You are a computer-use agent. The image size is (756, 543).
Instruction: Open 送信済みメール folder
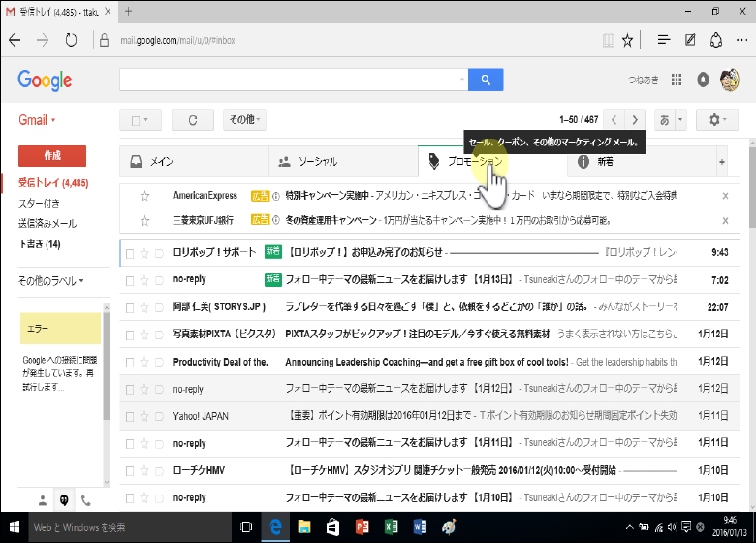[47, 223]
